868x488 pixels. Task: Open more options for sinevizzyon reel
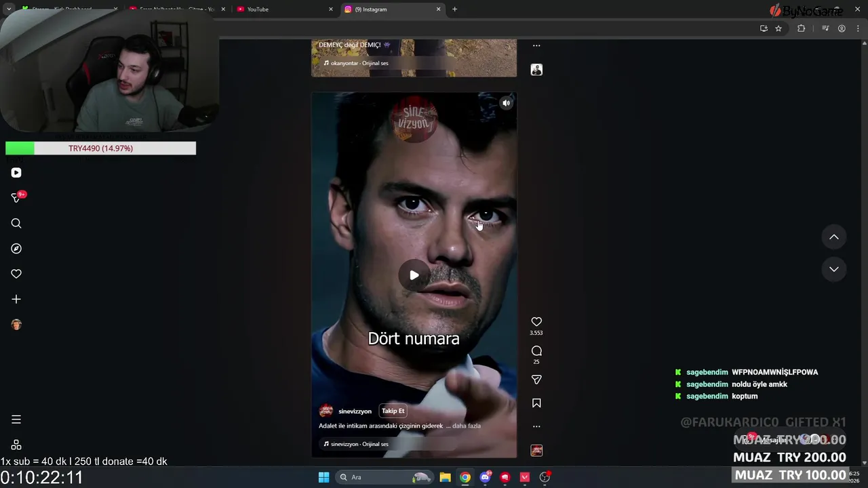[x=536, y=426]
